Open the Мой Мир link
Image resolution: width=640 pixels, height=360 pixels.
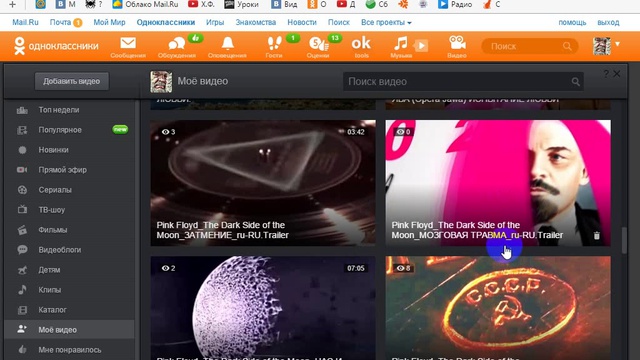(109, 22)
